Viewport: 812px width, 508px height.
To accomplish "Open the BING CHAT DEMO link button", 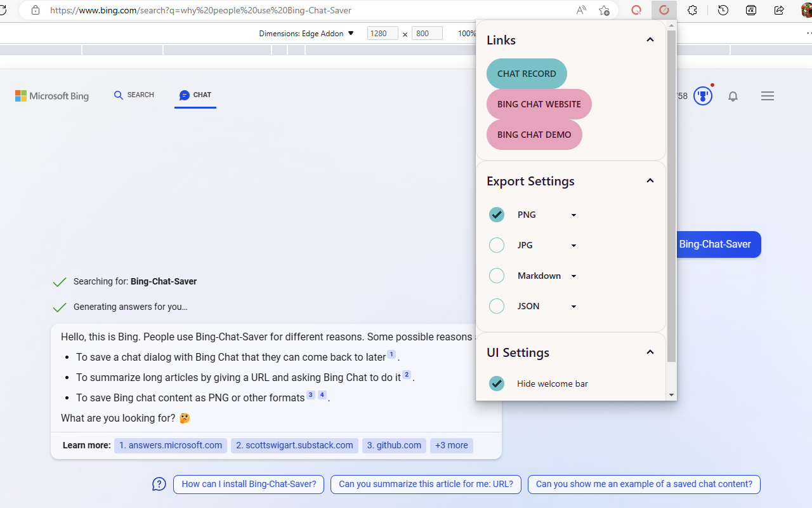I will [534, 135].
